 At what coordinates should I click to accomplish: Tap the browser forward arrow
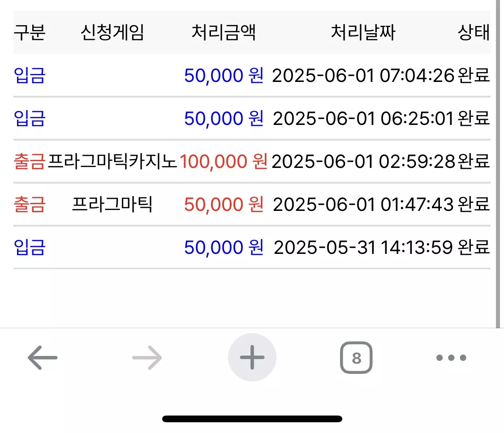tap(147, 357)
